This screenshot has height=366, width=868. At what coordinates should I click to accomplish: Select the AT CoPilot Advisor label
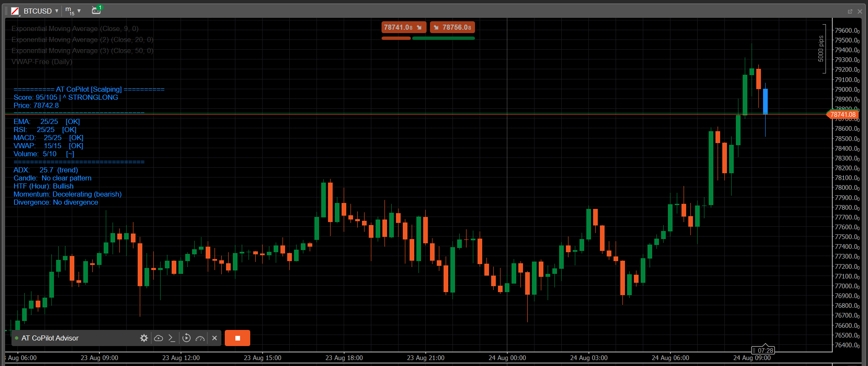(50, 338)
